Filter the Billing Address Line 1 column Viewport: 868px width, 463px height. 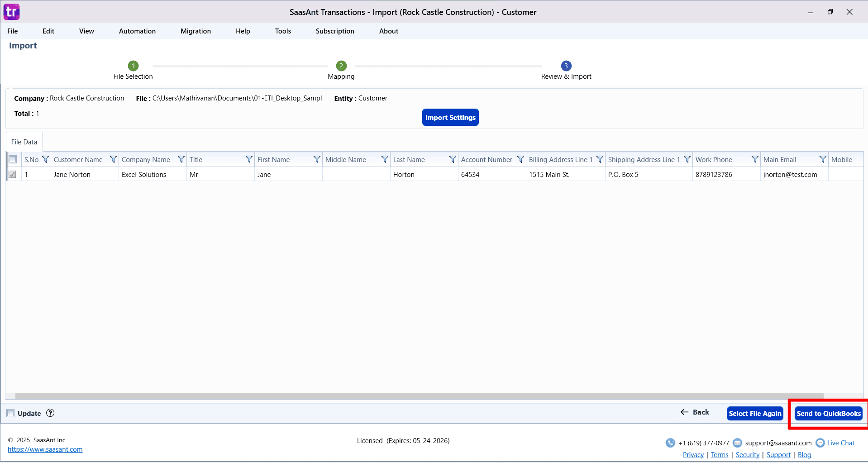coord(600,159)
